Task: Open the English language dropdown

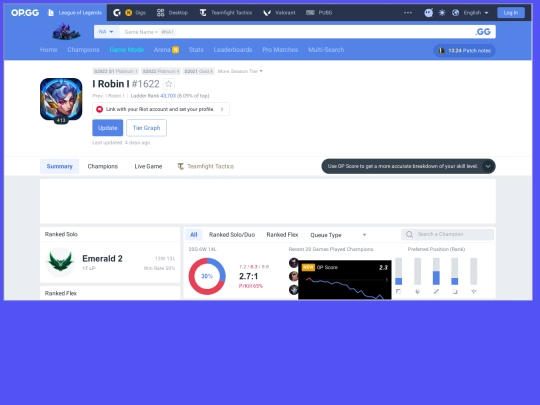Action: [476, 13]
